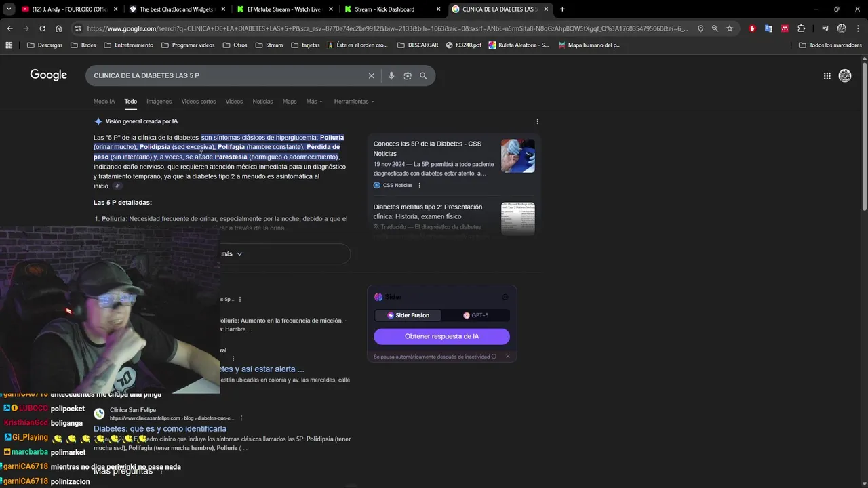868x488 pixels.
Task: Switch to EFMafuba Stream browser tab
Action: (x=283, y=9)
